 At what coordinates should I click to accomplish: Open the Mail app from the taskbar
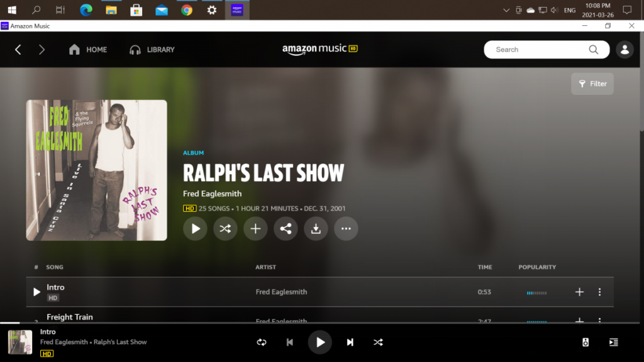coord(162,10)
